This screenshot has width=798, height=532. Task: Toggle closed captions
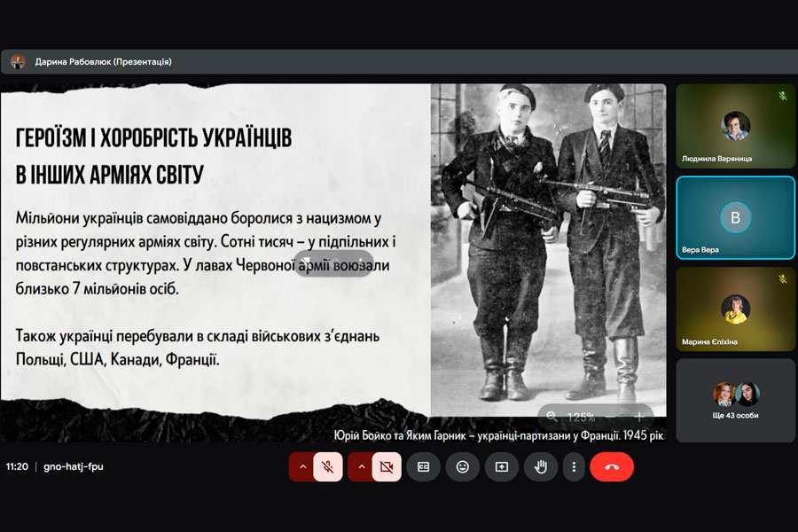[424, 466]
